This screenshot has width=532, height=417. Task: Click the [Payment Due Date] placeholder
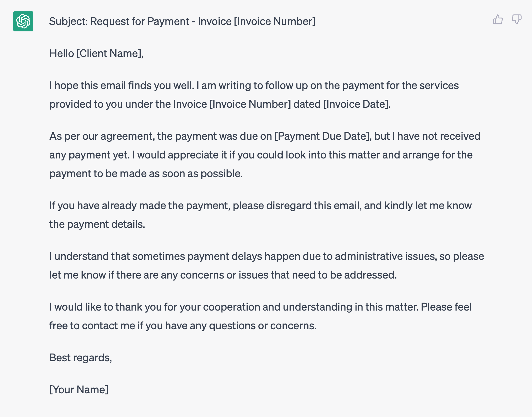[322, 136]
